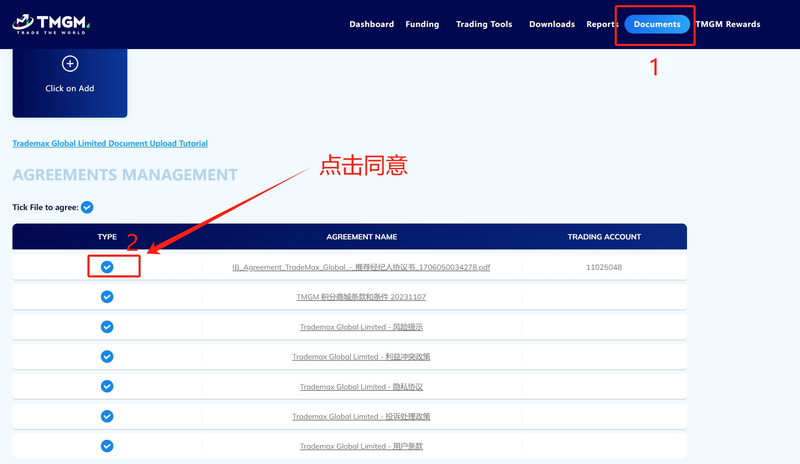Click the AGREEMENTS MANAGEMENT heading
The image size is (800, 464).
coord(125,175)
